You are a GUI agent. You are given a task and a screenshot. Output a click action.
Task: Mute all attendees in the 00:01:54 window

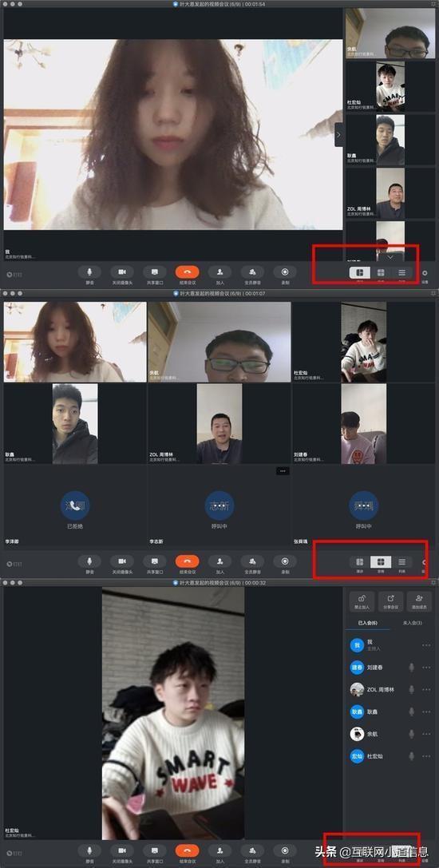(252, 272)
